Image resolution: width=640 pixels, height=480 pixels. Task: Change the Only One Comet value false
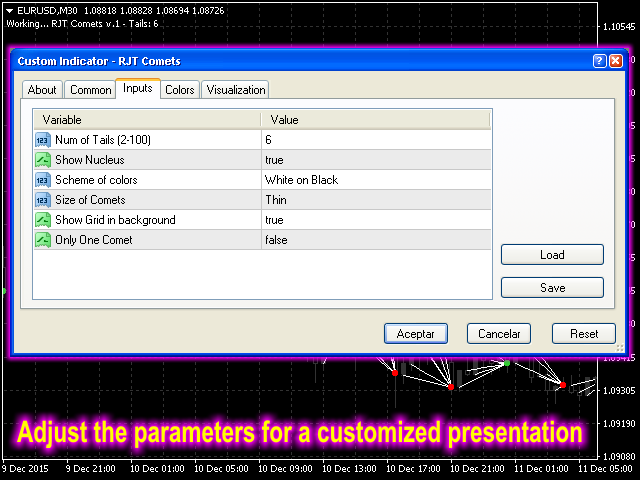[x=376, y=240]
